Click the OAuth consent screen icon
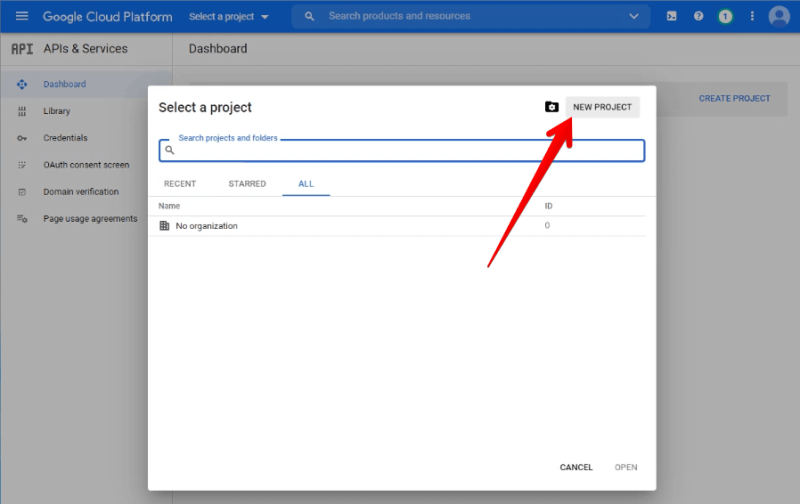Image resolution: width=800 pixels, height=504 pixels. tap(22, 165)
